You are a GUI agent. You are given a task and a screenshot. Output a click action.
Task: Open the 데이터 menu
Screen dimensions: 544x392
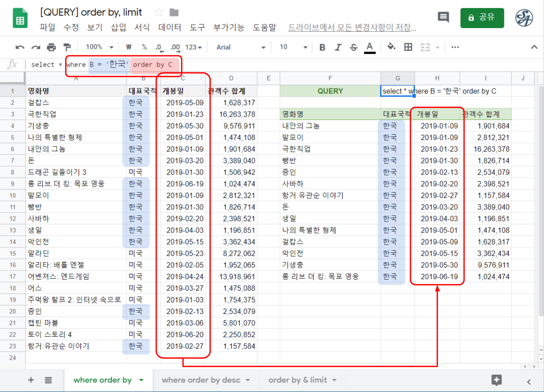coord(169,27)
